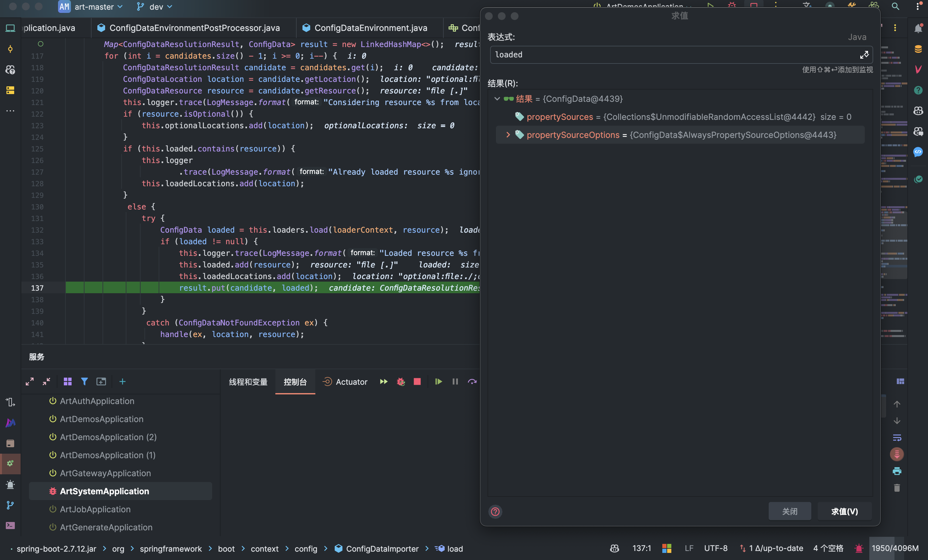Click the filter icon in Services toolbar
Viewport: 928px width, 560px height.
click(x=84, y=381)
